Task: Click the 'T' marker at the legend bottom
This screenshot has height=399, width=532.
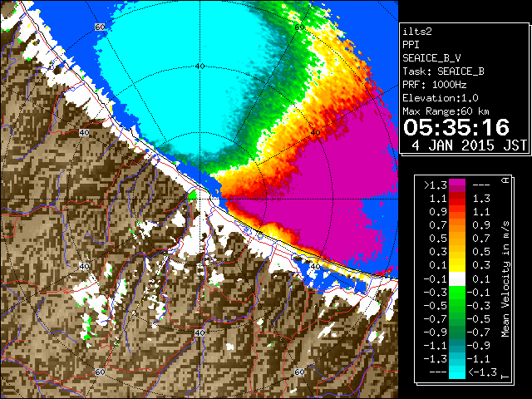Action: [505, 377]
